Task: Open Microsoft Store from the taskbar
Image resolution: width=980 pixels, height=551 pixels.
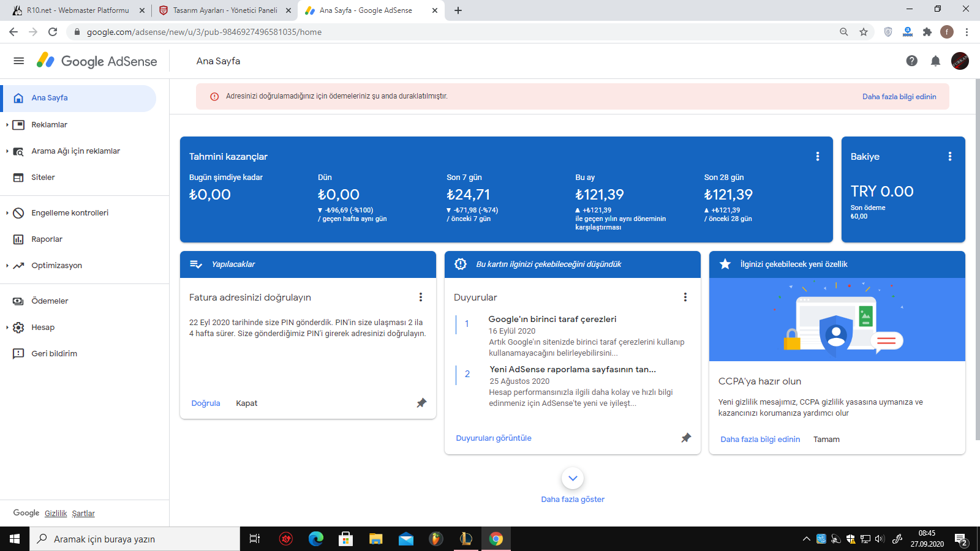Action: click(346, 539)
